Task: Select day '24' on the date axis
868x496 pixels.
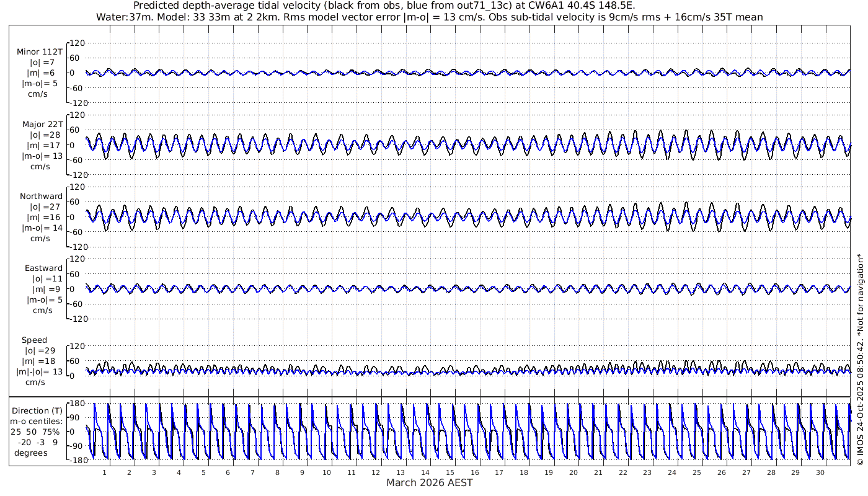Action: (672, 472)
